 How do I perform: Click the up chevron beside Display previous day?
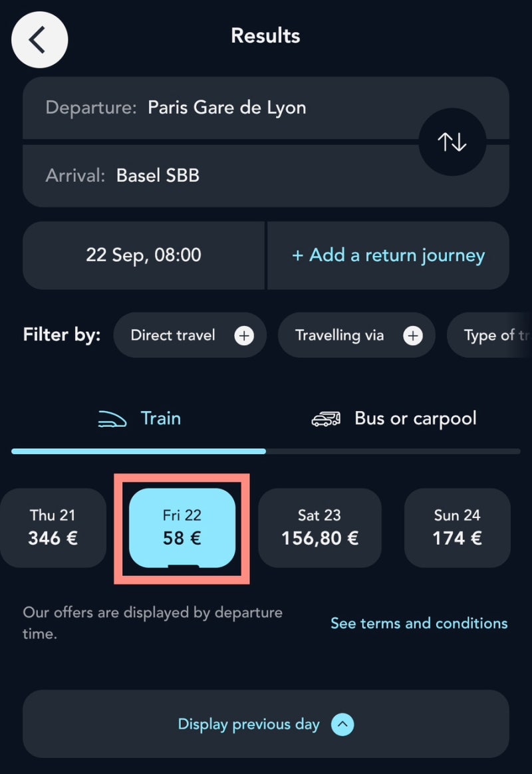[x=342, y=725]
